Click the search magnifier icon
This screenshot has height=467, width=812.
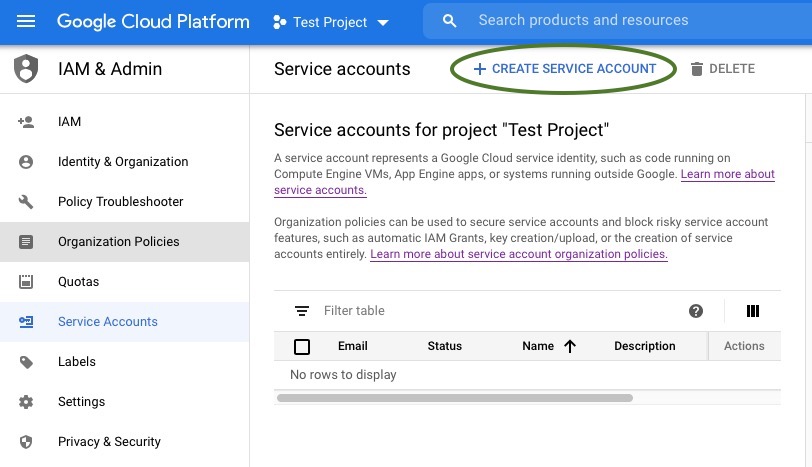[x=450, y=21]
